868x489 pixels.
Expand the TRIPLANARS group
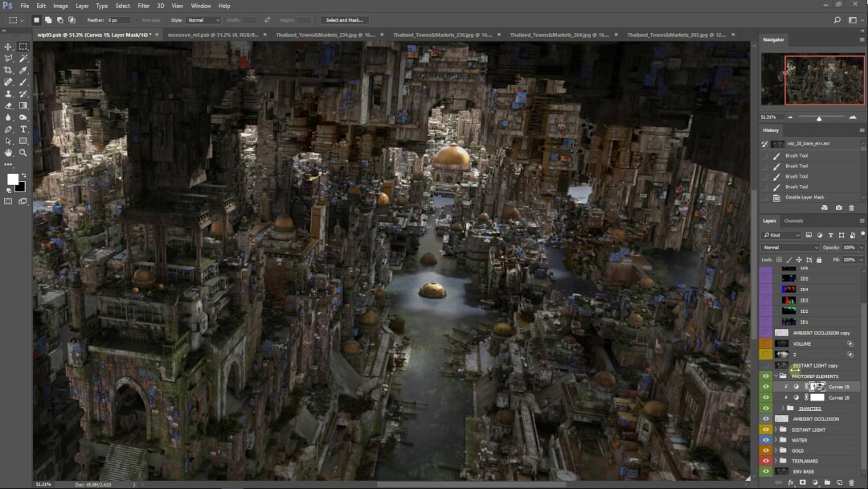tap(776, 461)
